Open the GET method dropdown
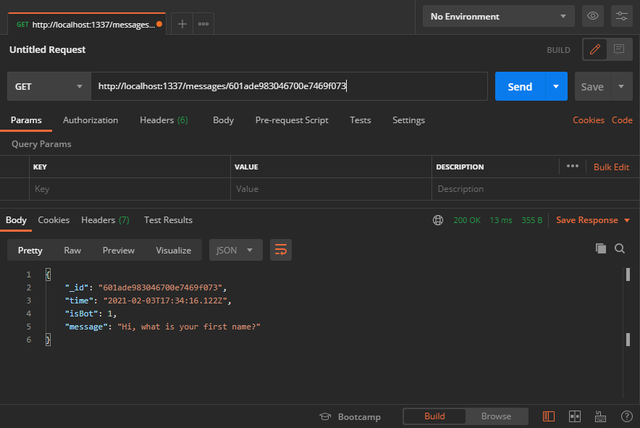The width and height of the screenshot is (640, 428). 49,86
